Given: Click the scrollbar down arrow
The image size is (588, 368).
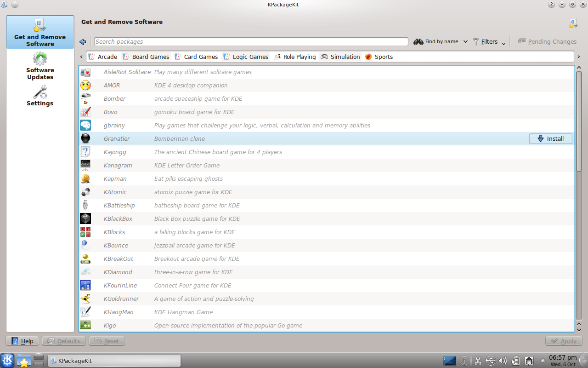Looking at the screenshot, I should (x=579, y=329).
